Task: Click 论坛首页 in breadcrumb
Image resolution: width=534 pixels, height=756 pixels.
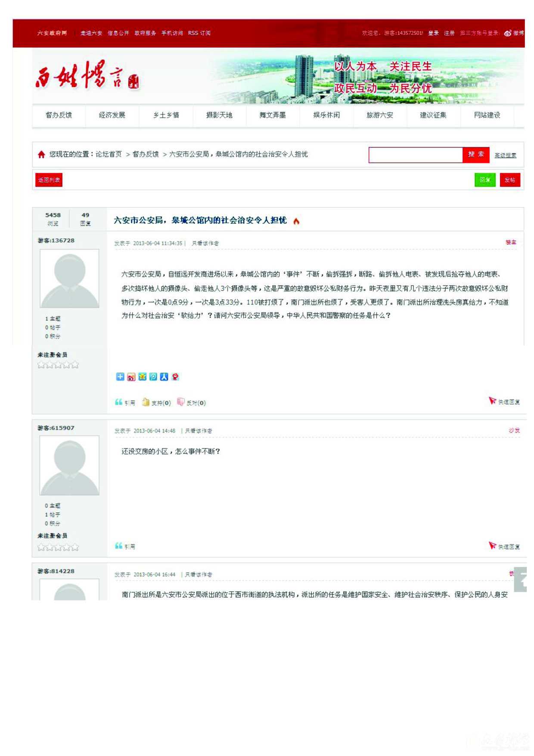Action: click(x=109, y=154)
